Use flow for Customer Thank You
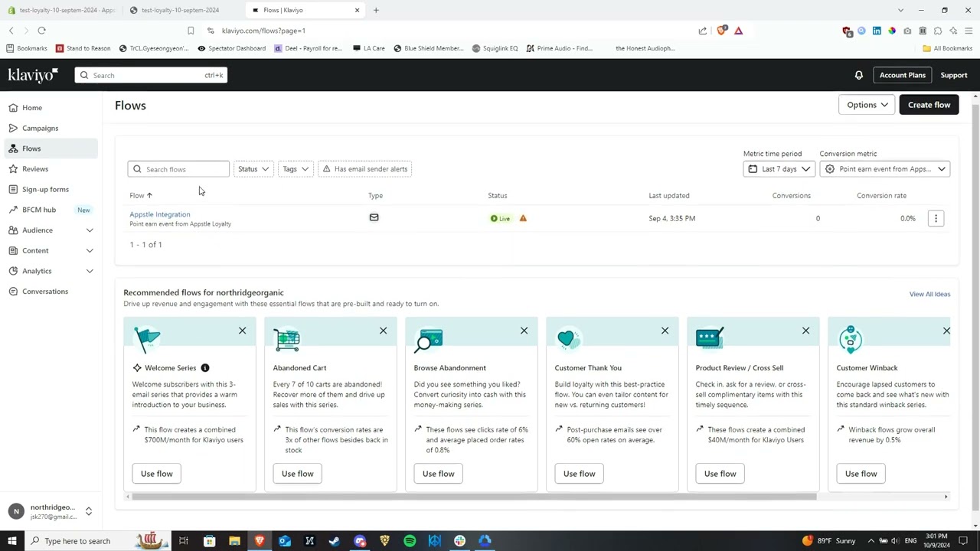Viewport: 980px width, 551px height. click(580, 474)
